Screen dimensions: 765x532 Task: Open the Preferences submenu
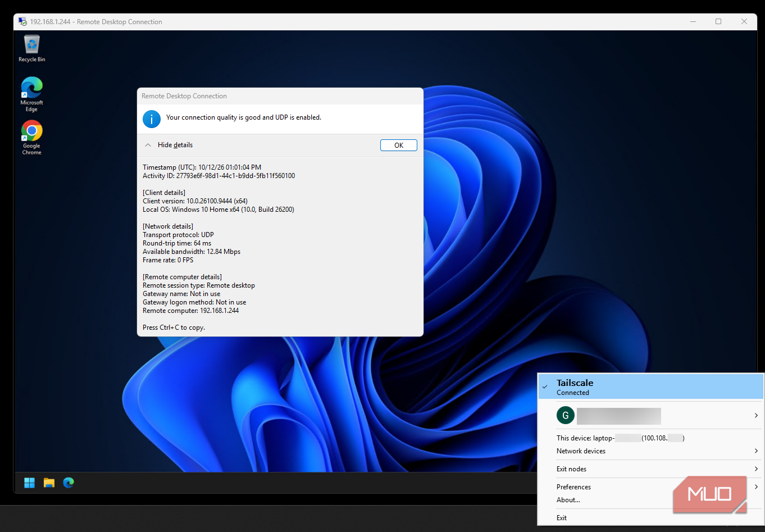click(651, 487)
